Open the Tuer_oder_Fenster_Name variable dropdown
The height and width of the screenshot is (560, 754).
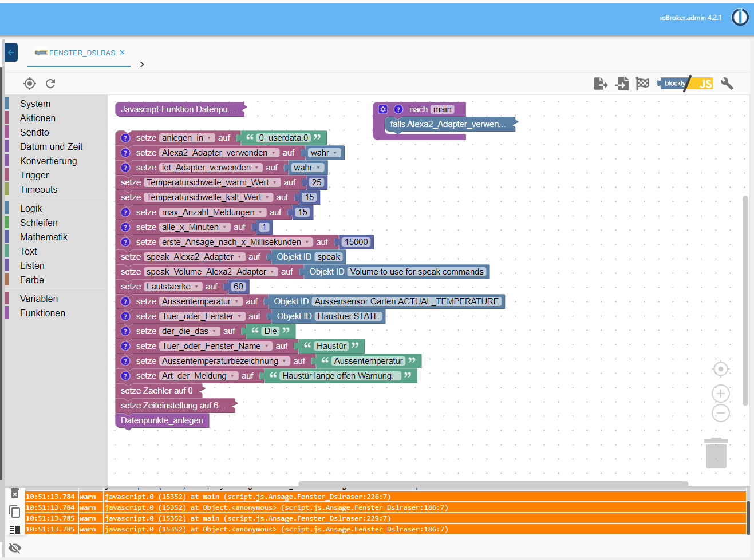(216, 346)
